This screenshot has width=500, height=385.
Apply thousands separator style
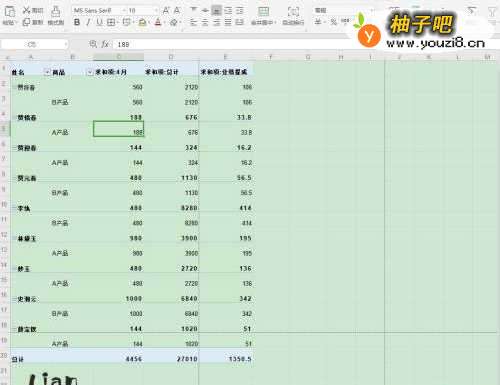point(345,21)
